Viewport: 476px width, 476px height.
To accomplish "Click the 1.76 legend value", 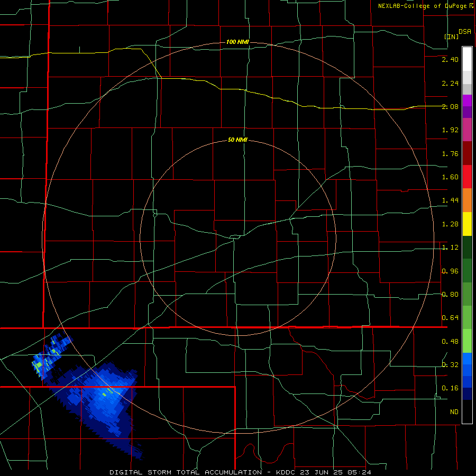I will [x=450, y=153].
